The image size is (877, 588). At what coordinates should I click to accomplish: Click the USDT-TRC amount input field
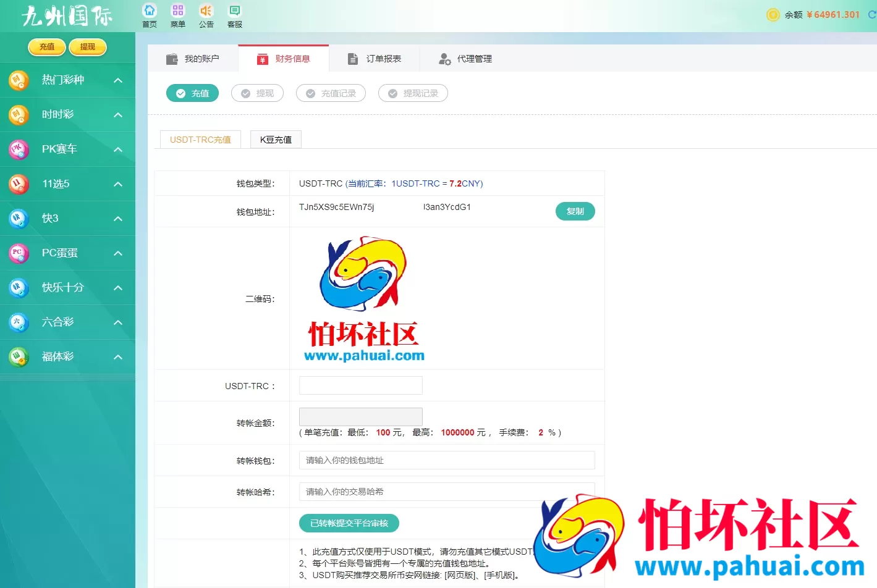(x=361, y=385)
